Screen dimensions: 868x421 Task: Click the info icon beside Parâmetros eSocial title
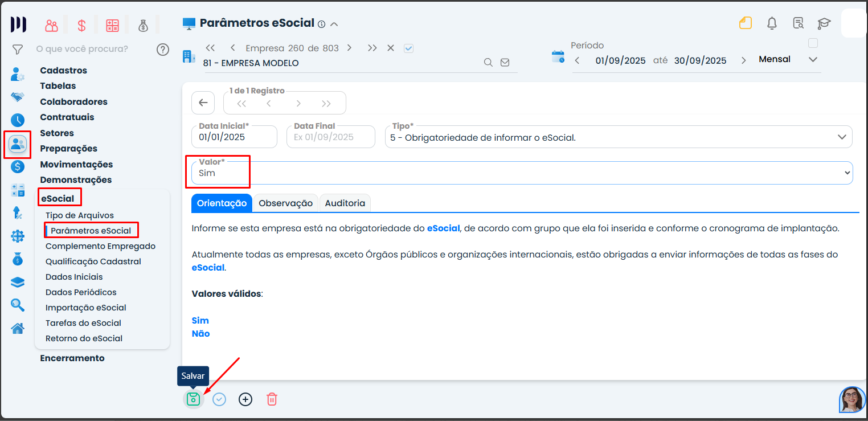tap(321, 24)
